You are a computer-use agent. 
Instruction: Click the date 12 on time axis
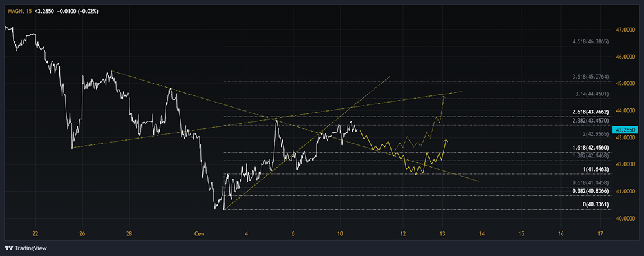point(403,234)
